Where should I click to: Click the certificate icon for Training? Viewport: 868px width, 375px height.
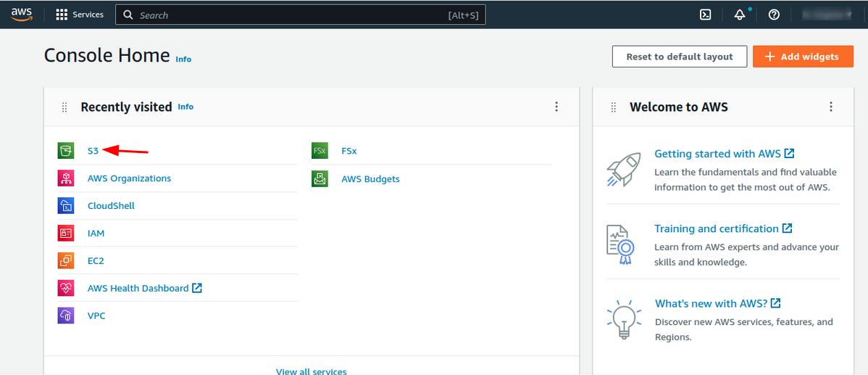(x=620, y=244)
